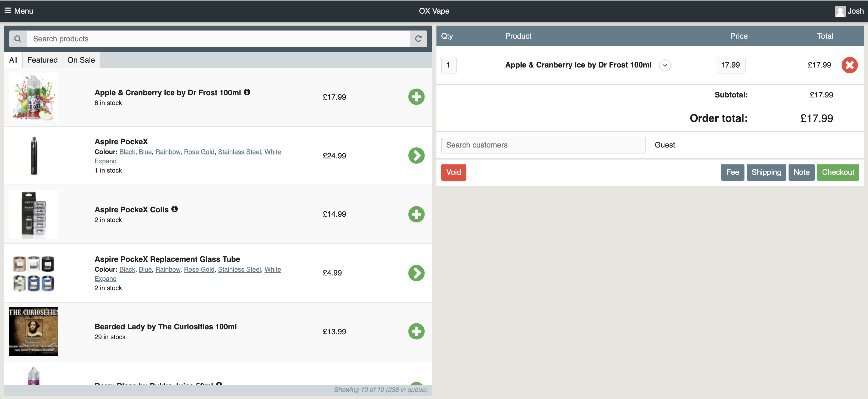This screenshot has height=399, width=868.
Task: Select Black colour for Replacement Glass Tube
Action: pyautogui.click(x=127, y=270)
